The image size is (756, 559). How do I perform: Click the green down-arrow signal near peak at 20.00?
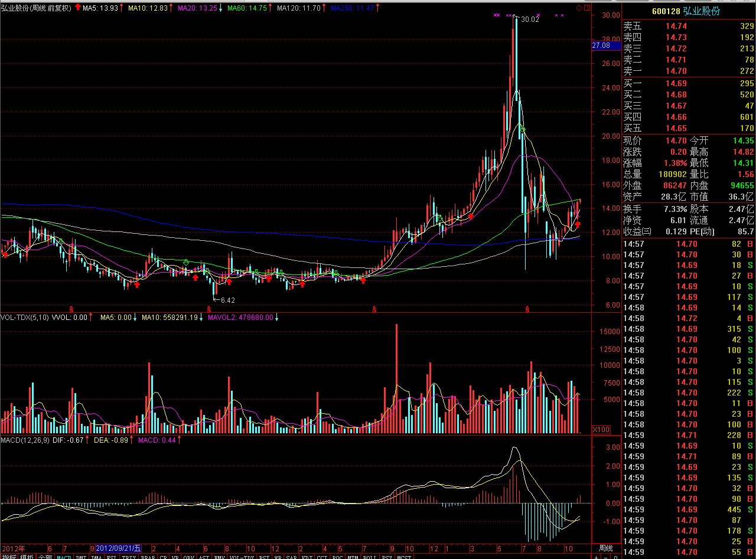pyautogui.click(x=523, y=129)
